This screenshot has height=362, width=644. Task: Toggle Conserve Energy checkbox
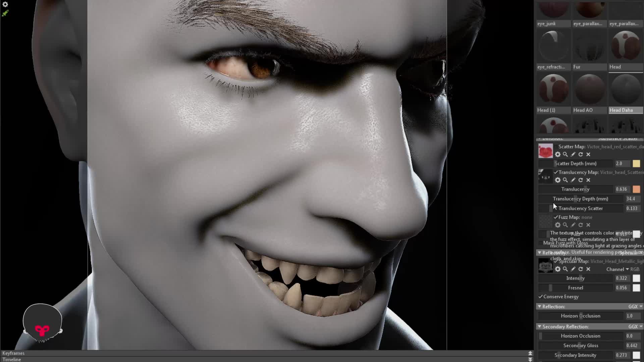click(540, 297)
